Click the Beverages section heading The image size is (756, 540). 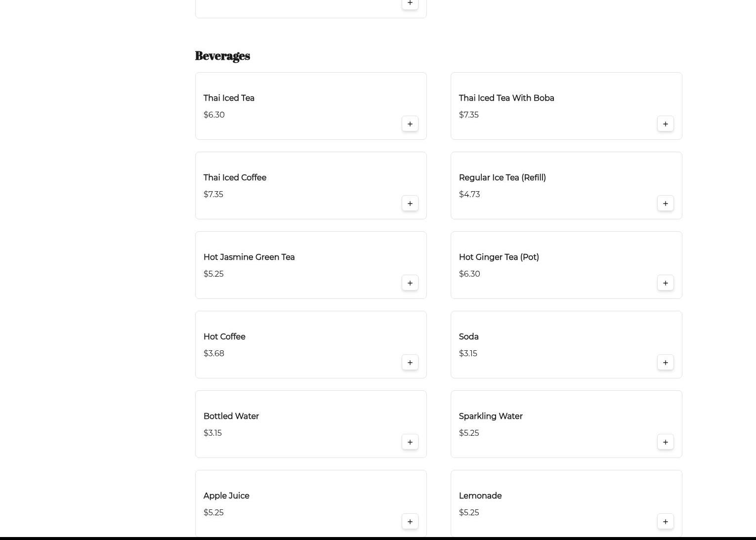222,56
